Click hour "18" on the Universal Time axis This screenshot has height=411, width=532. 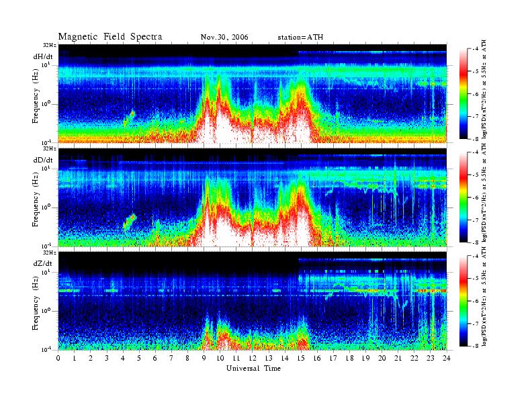pyautogui.click(x=349, y=358)
